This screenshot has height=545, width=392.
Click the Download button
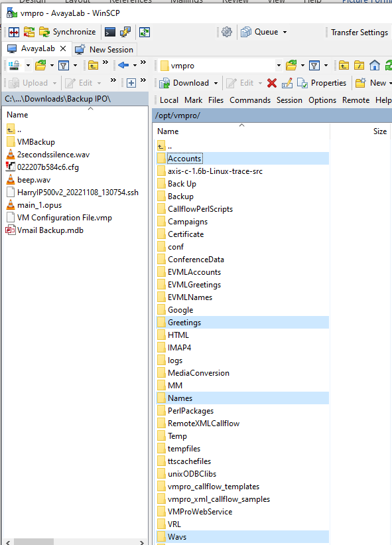[184, 83]
